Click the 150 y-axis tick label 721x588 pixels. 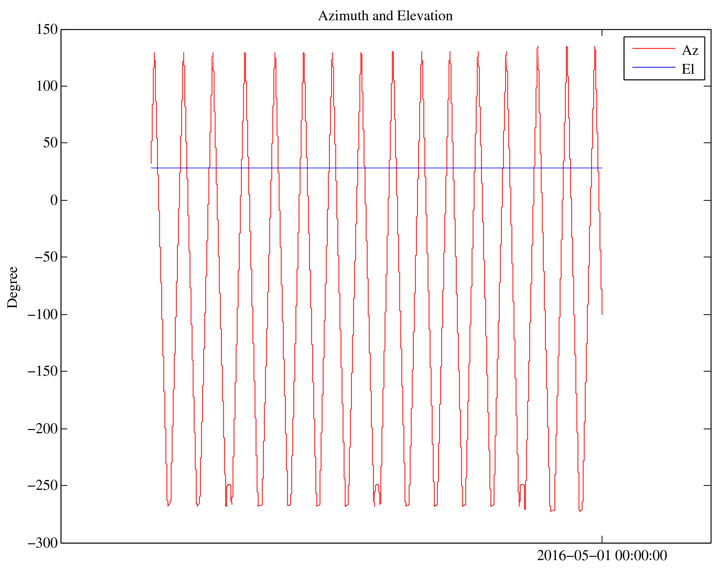tap(47, 30)
